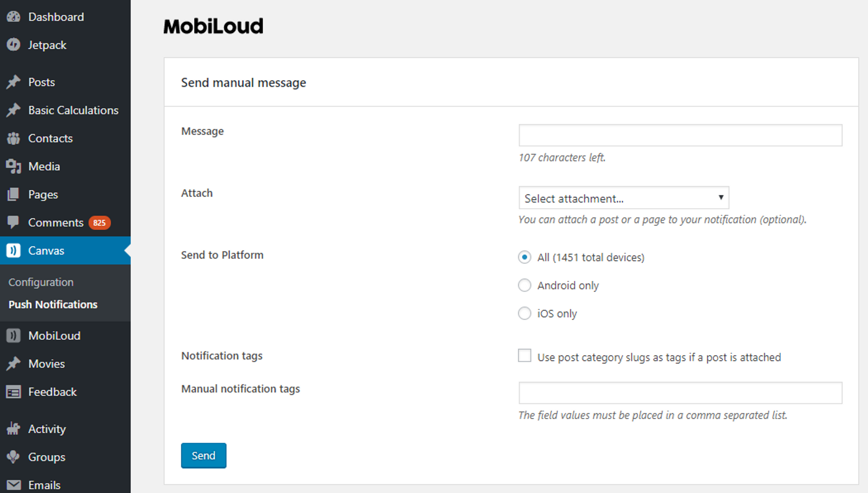
Task: Click the 'Attach' field label
Action: (197, 193)
